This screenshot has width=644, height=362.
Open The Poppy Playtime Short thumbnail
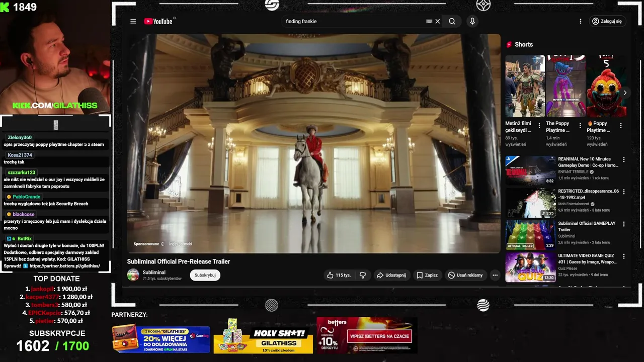[x=566, y=86]
